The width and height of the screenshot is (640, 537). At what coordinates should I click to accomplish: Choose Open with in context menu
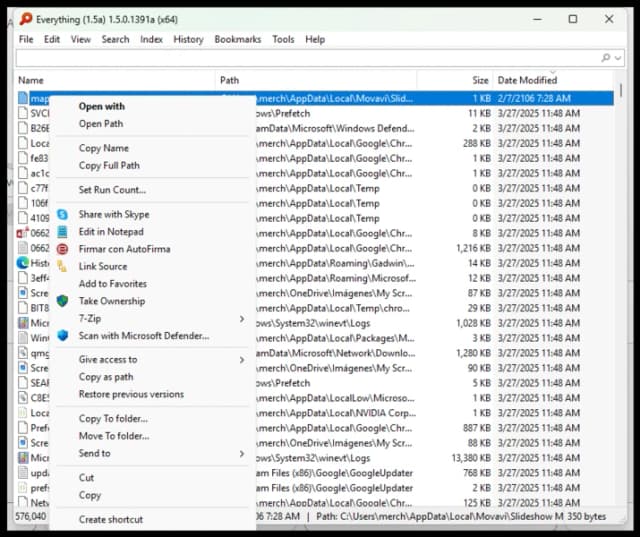click(102, 106)
